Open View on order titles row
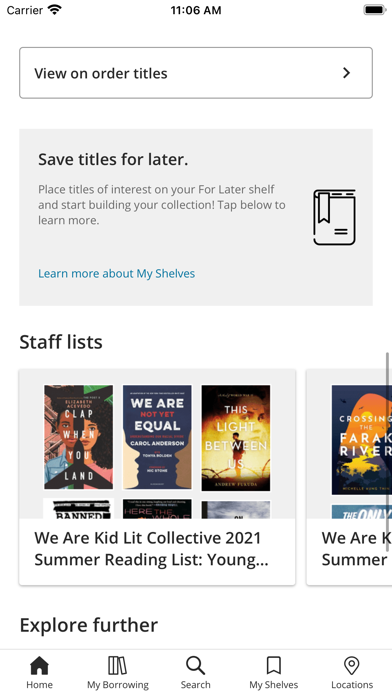Image resolution: width=392 pixels, height=696 pixels. (x=196, y=73)
